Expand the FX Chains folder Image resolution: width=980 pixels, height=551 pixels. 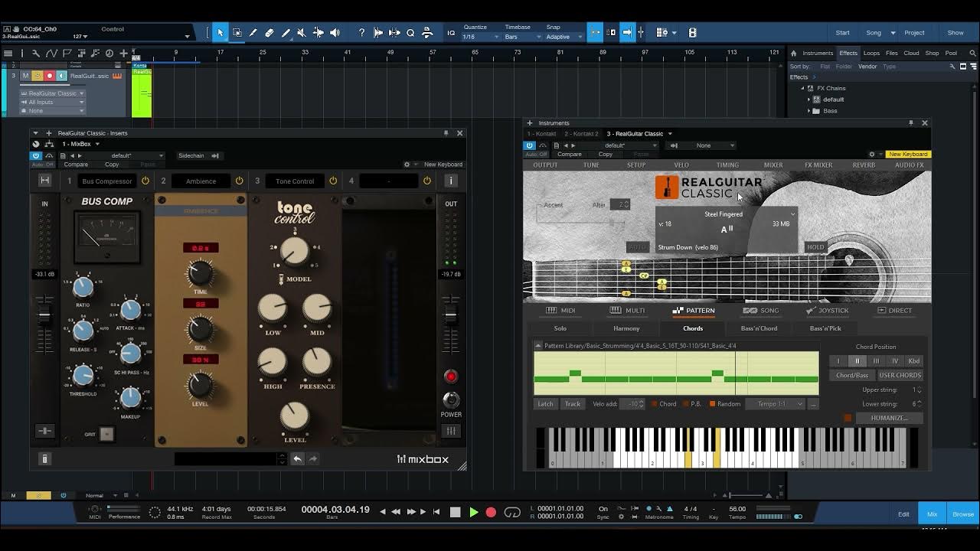click(x=803, y=88)
